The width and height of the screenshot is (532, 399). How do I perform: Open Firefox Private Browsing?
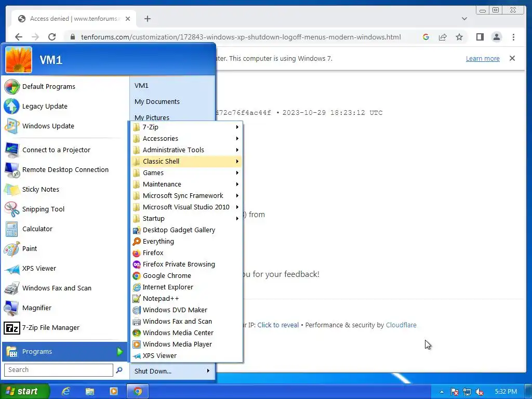click(x=186, y=264)
